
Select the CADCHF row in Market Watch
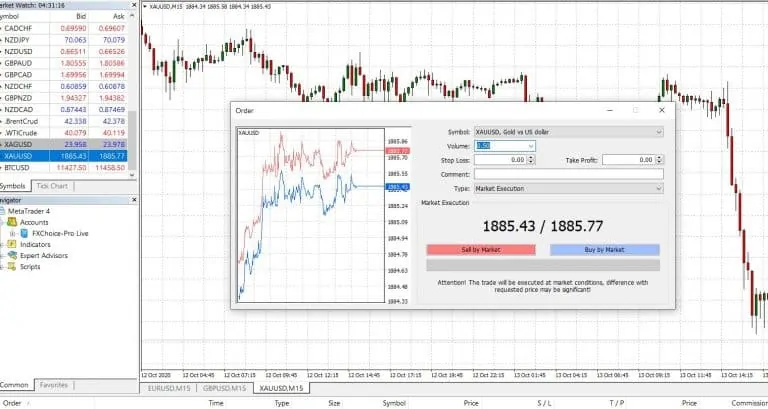(64, 28)
